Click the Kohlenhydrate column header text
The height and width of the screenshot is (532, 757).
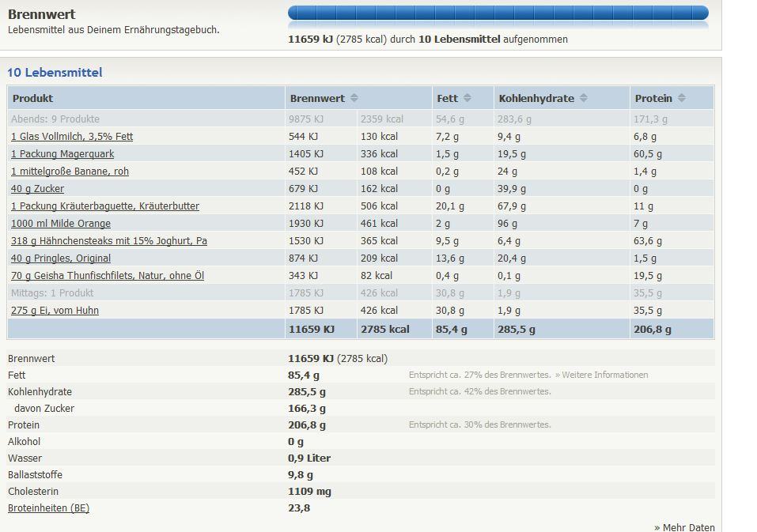[x=536, y=98]
